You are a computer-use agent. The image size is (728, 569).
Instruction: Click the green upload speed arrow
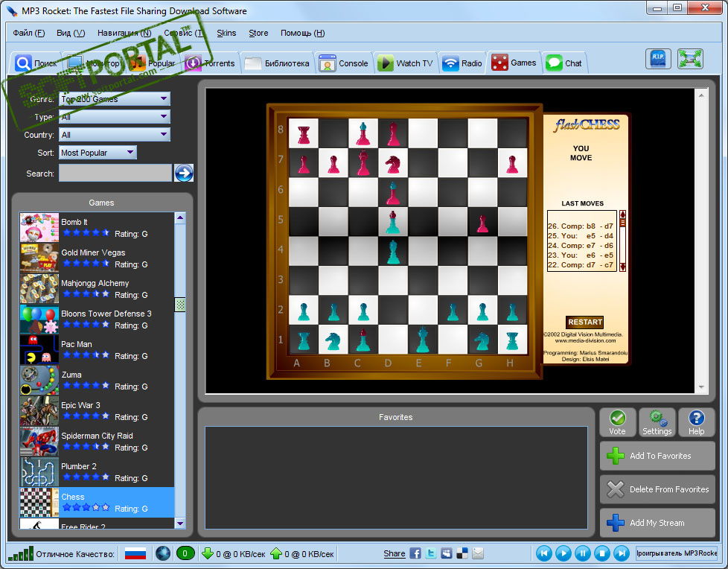point(276,553)
